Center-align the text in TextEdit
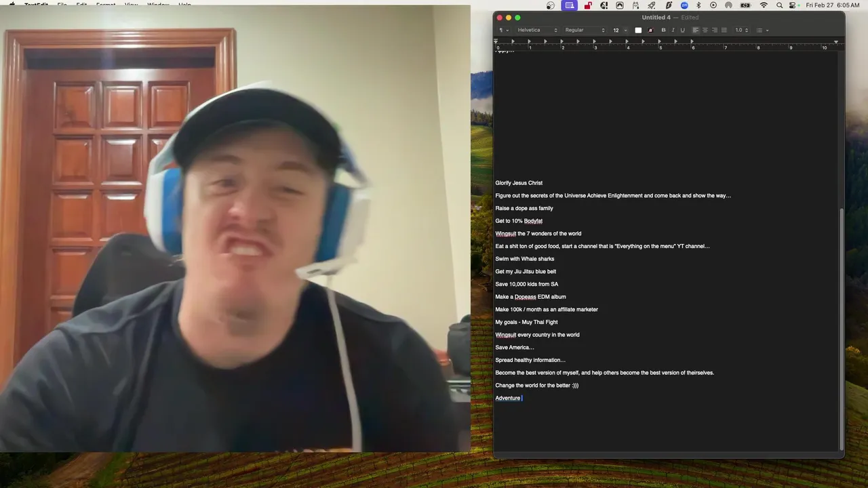Screen dimensions: 868x488 [705, 30]
